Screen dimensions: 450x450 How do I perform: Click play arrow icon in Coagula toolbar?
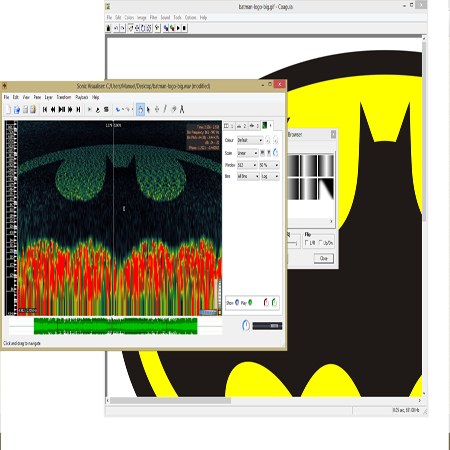click(178, 28)
